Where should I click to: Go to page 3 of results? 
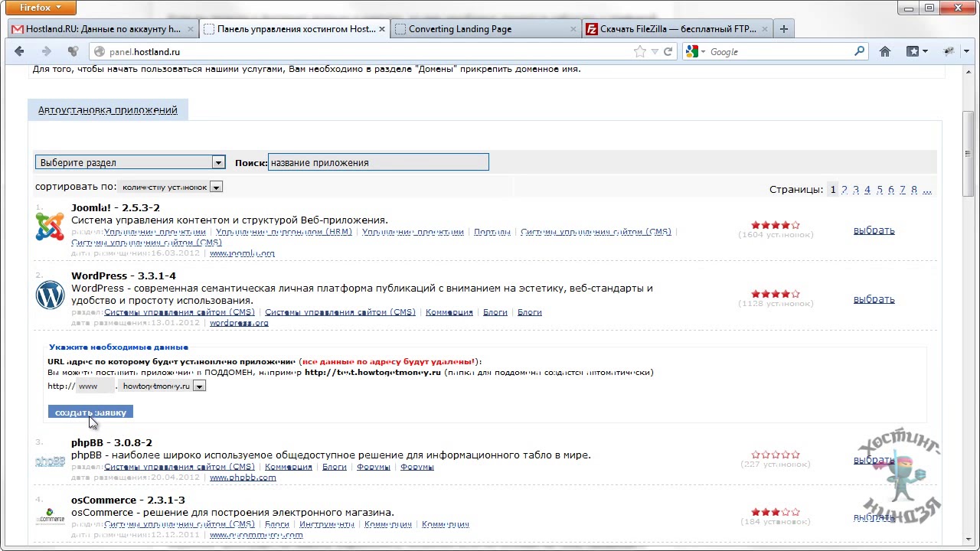[856, 190]
